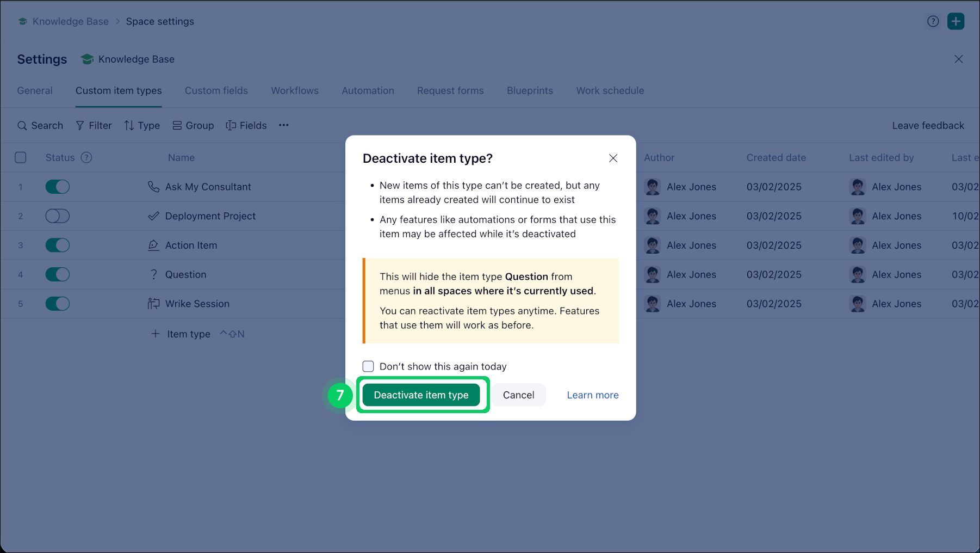The width and height of the screenshot is (980, 553).
Task: Click the last-edited-by avatar for Wrike Session
Action: pyautogui.click(x=858, y=304)
